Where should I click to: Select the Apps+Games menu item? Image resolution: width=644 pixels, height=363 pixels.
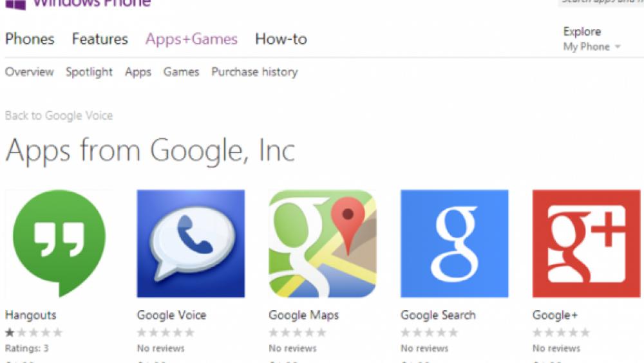coord(191,39)
